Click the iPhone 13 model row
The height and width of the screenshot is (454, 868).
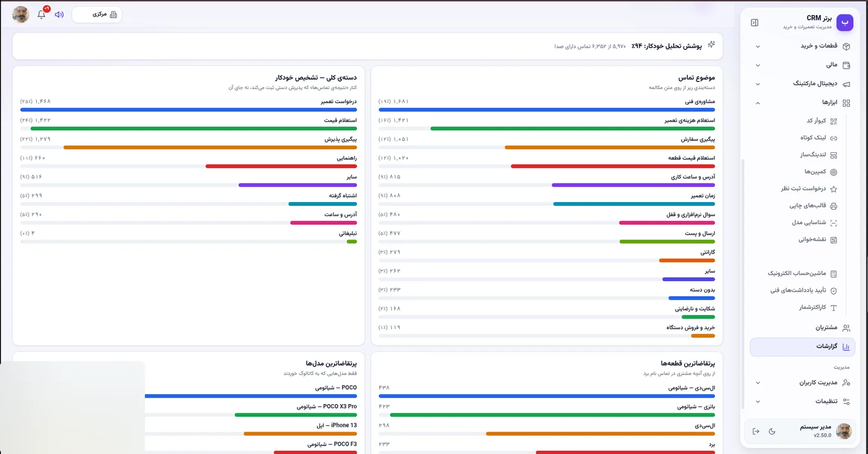tap(251, 429)
